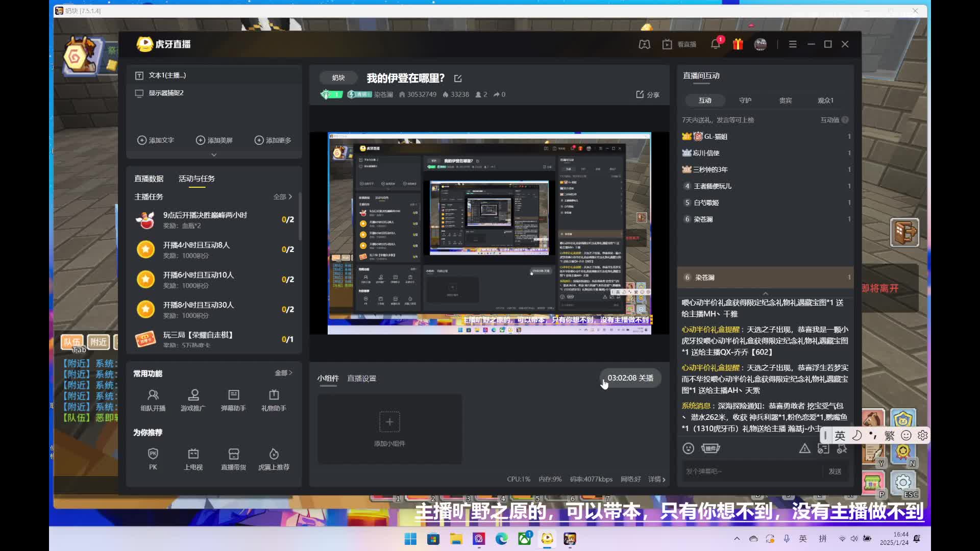Open the notification bell with badge

coord(716,44)
